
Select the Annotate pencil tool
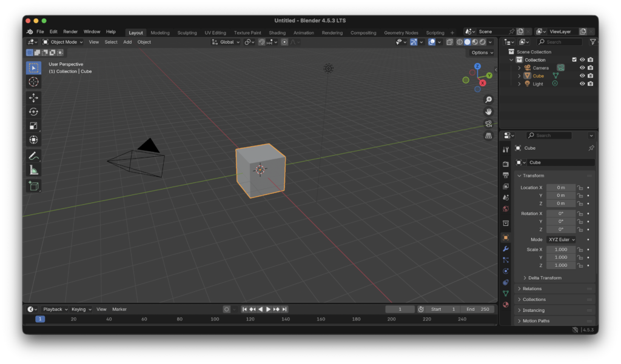[x=34, y=156]
